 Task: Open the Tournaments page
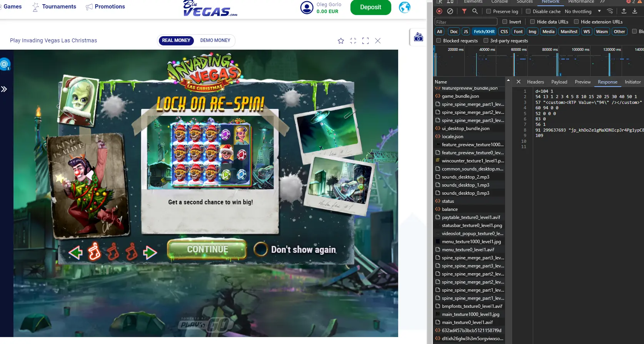[x=54, y=7]
